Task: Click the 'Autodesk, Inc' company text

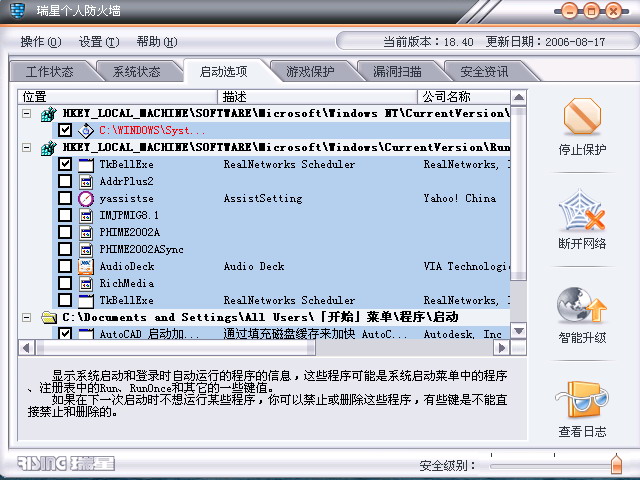Action: [463, 334]
